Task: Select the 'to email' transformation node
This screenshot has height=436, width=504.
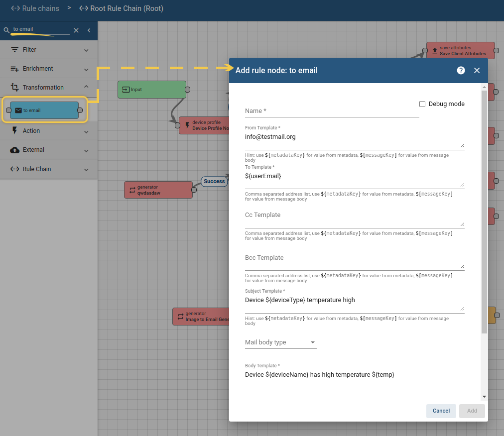Action: [x=44, y=110]
